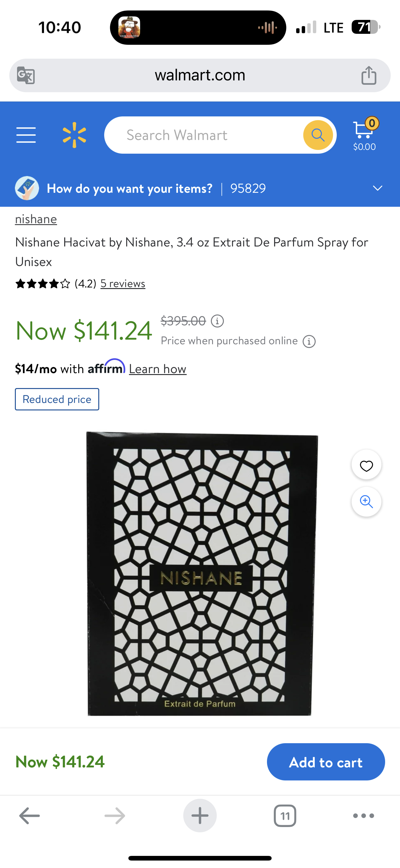Zoom product image with magnifier plus icon
This screenshot has width=400, height=868.
click(366, 502)
